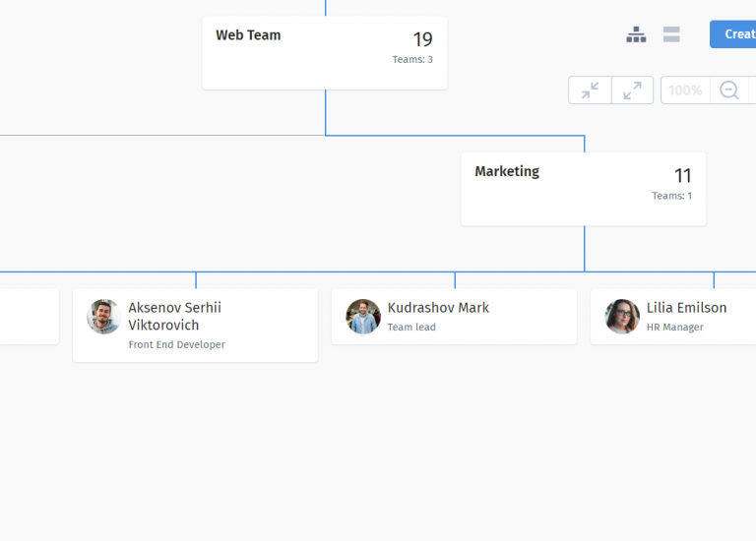Switch to the org chart tree view
Screen dimensions: 756x541
pyautogui.click(x=636, y=34)
